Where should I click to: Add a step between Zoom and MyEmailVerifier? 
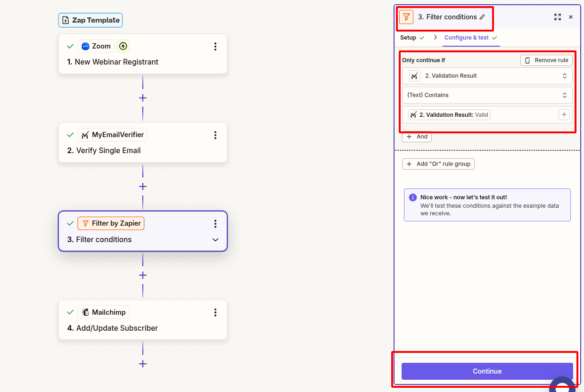(x=142, y=98)
